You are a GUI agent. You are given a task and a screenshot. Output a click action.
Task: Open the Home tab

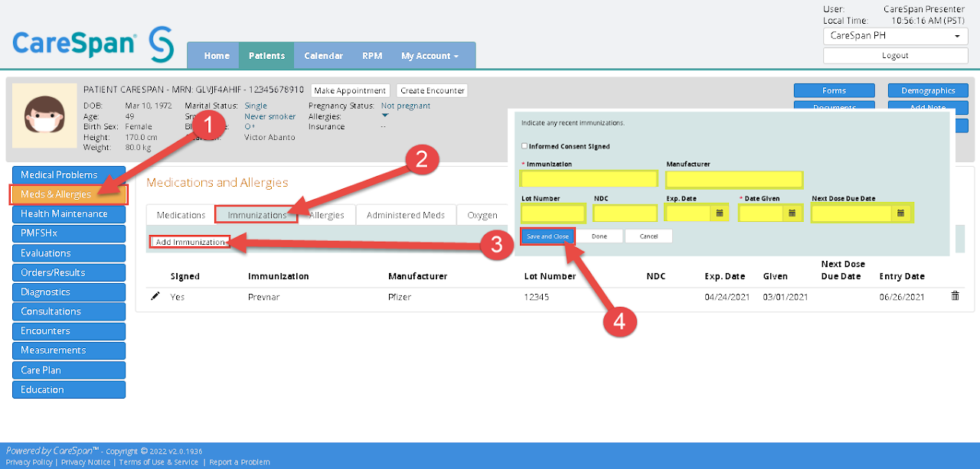pos(217,56)
